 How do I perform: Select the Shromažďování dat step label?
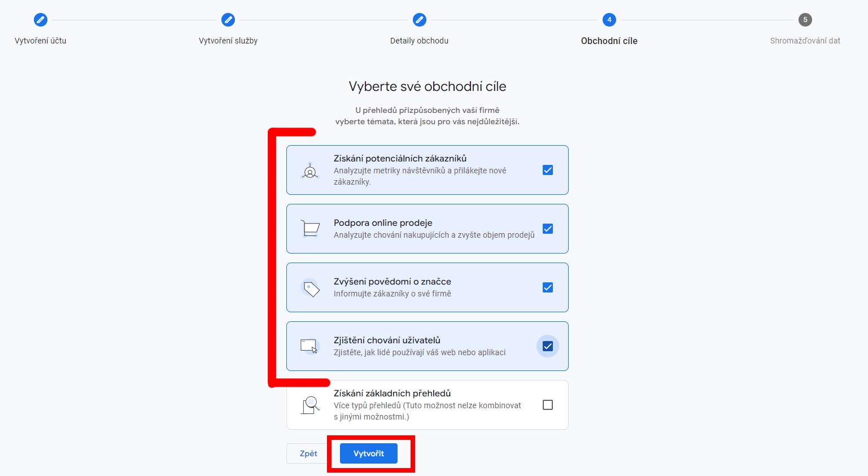tap(805, 41)
